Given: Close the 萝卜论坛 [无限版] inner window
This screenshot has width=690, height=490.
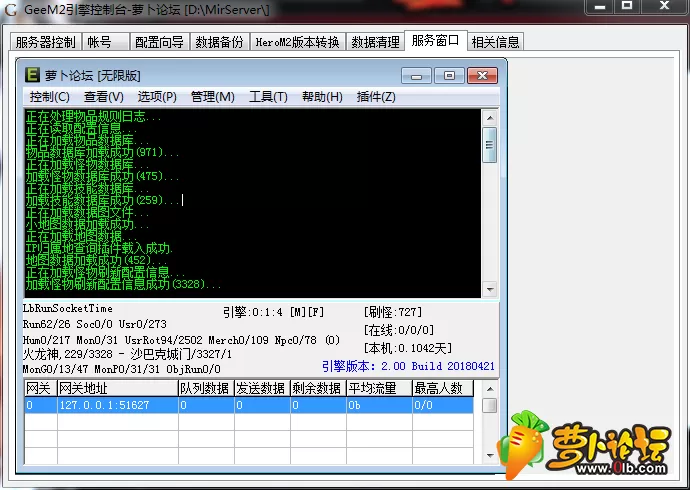Looking at the screenshot, I should (x=482, y=76).
